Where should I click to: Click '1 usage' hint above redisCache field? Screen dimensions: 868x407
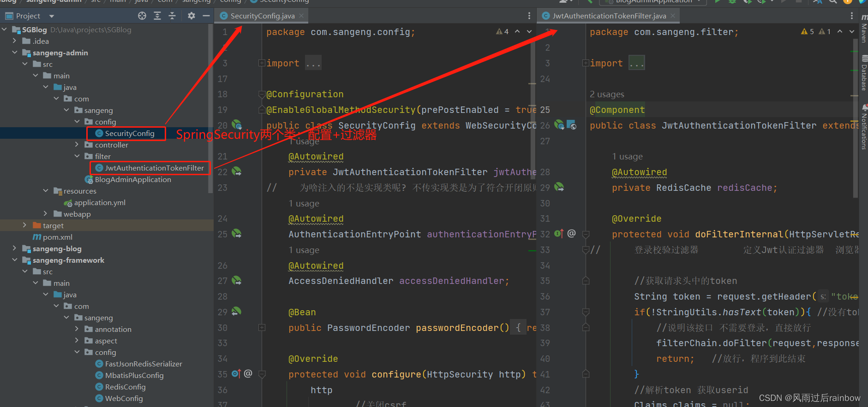click(x=627, y=156)
